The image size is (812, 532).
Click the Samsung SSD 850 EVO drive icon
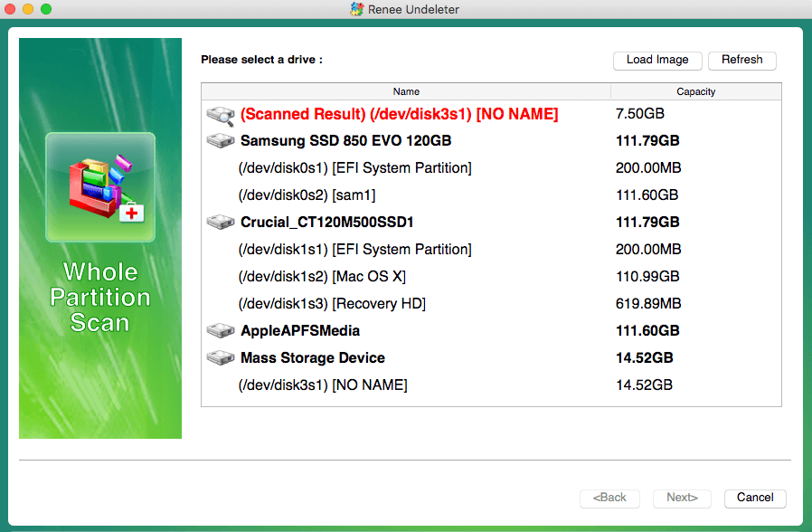[221, 140]
